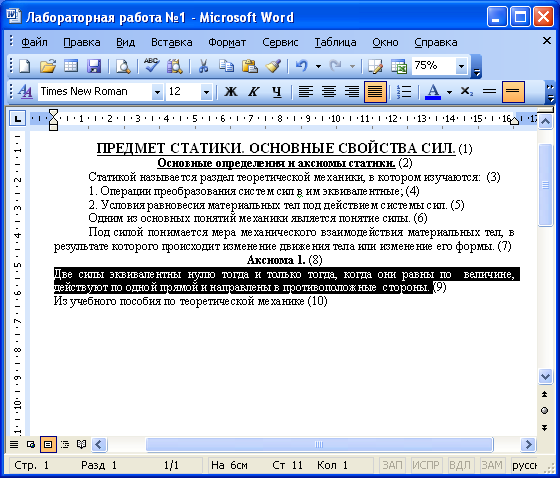
Task: Run the ABC spelling check icon
Action: pyautogui.click(x=152, y=66)
